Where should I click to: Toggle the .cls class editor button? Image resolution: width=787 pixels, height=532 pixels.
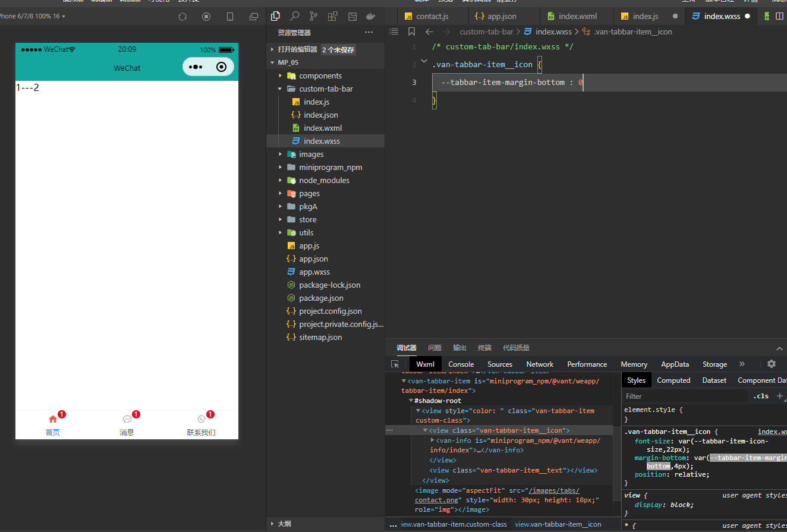point(761,396)
